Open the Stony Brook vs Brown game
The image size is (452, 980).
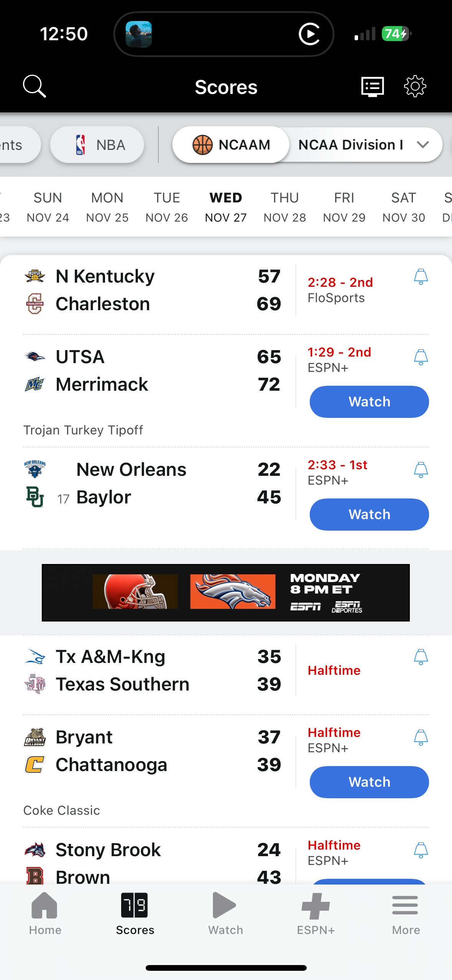[x=153, y=863]
